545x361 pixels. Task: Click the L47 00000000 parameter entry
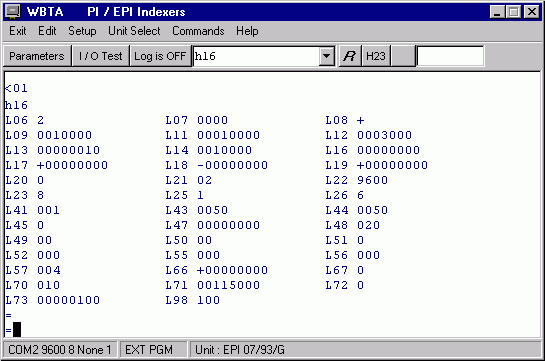pyautogui.click(x=212, y=225)
